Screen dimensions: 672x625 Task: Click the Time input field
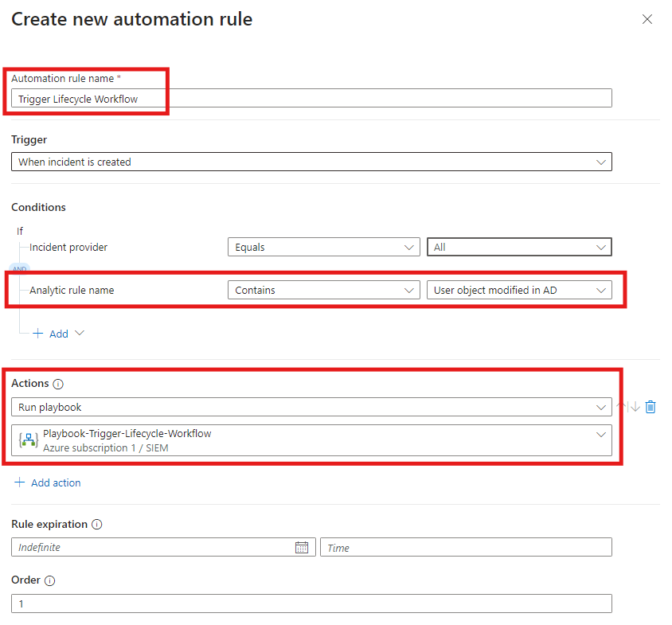(x=465, y=547)
